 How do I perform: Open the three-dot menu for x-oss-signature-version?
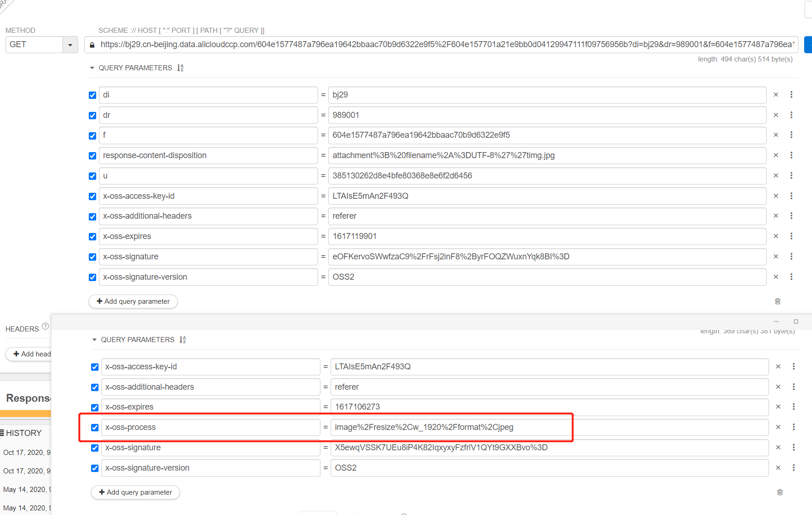click(792, 277)
